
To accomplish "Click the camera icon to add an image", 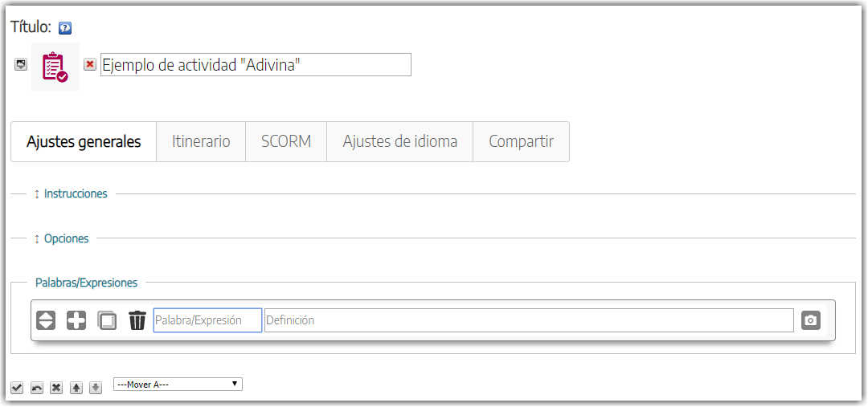I will [x=811, y=320].
